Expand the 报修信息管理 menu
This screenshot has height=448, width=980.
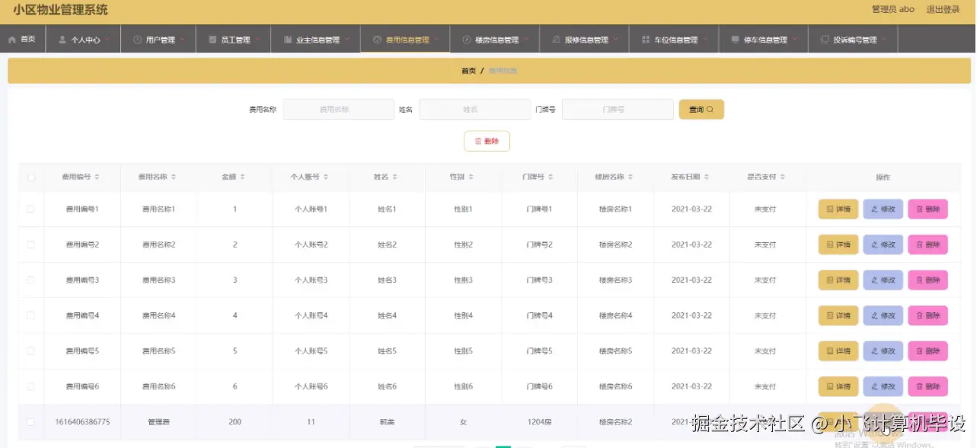[584, 40]
